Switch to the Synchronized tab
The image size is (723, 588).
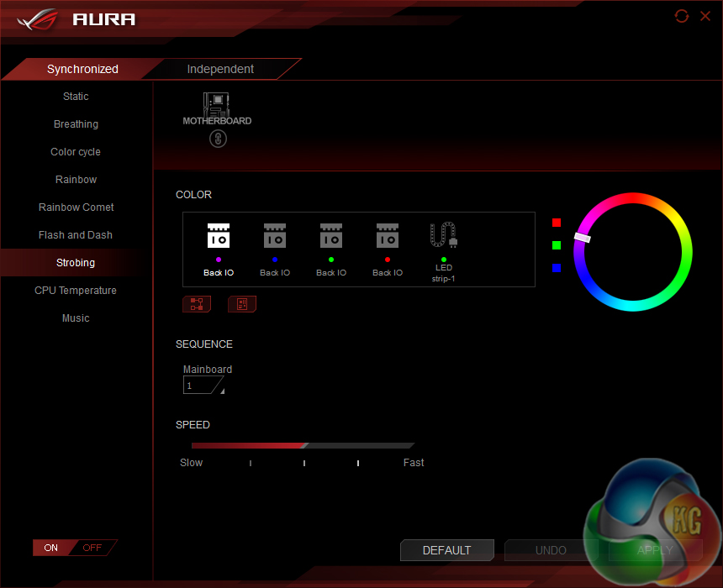point(82,69)
